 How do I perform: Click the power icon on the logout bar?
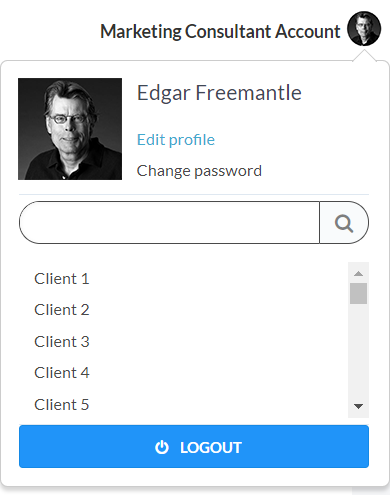[162, 447]
